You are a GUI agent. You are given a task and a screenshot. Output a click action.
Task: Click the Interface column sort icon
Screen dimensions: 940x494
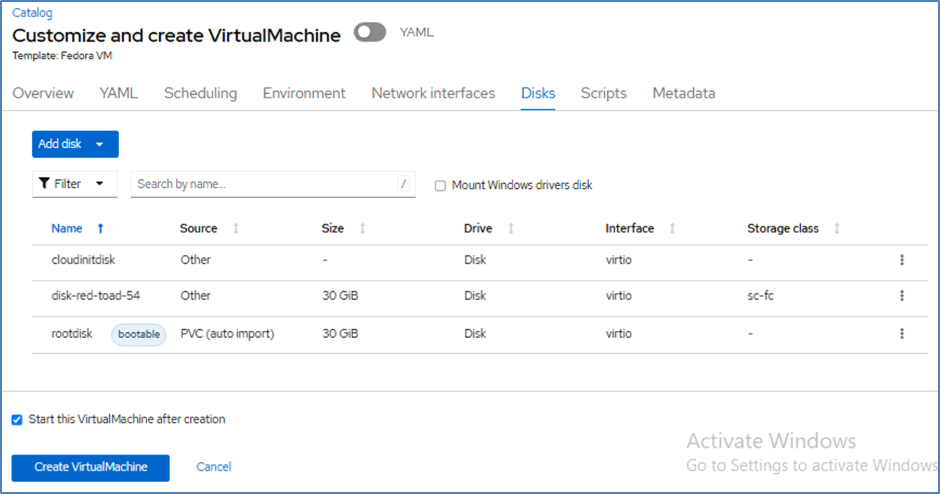tap(672, 229)
